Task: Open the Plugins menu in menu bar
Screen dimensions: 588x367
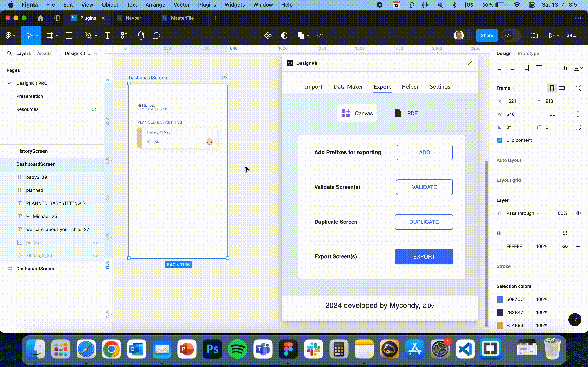Action: pos(207,5)
